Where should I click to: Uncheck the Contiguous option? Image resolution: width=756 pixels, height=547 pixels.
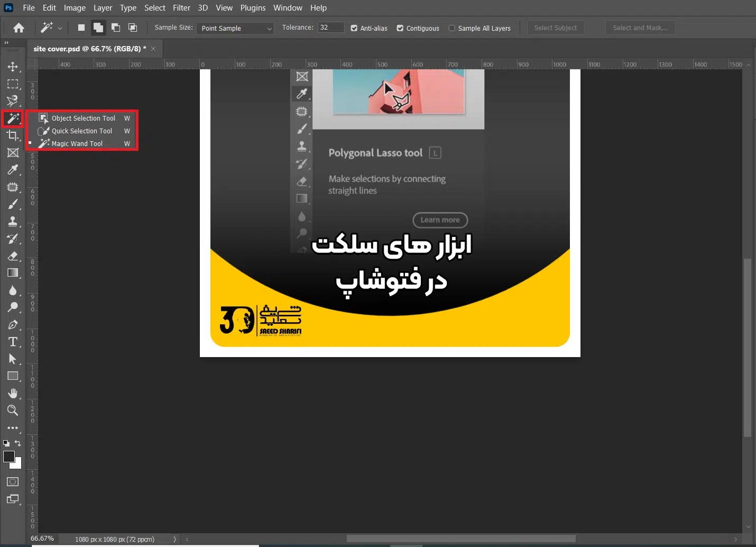400,28
